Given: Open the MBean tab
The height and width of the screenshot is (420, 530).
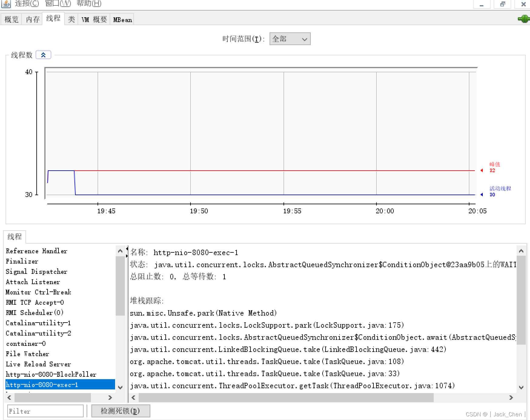Looking at the screenshot, I should pyautogui.click(x=122, y=19).
